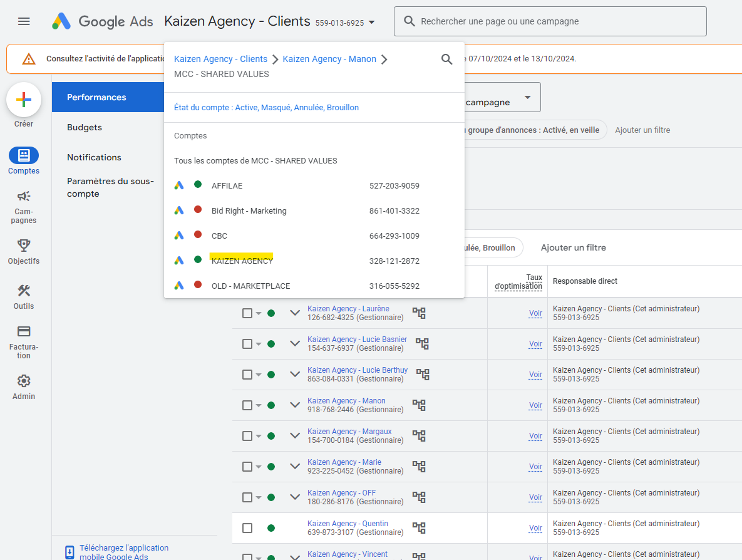Open Facturation card icon
The height and width of the screenshot is (560, 742).
pos(24,331)
